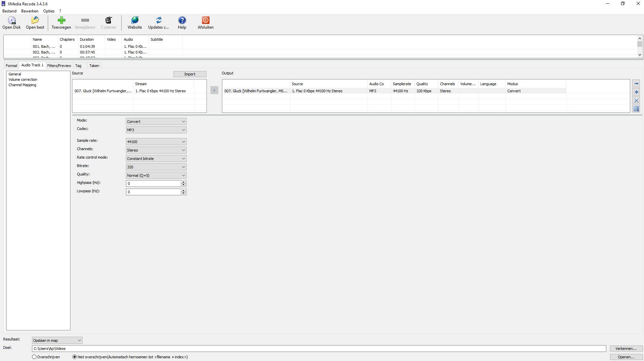Click the blue plus icon beside Output list
644x361 pixels.
click(636, 92)
